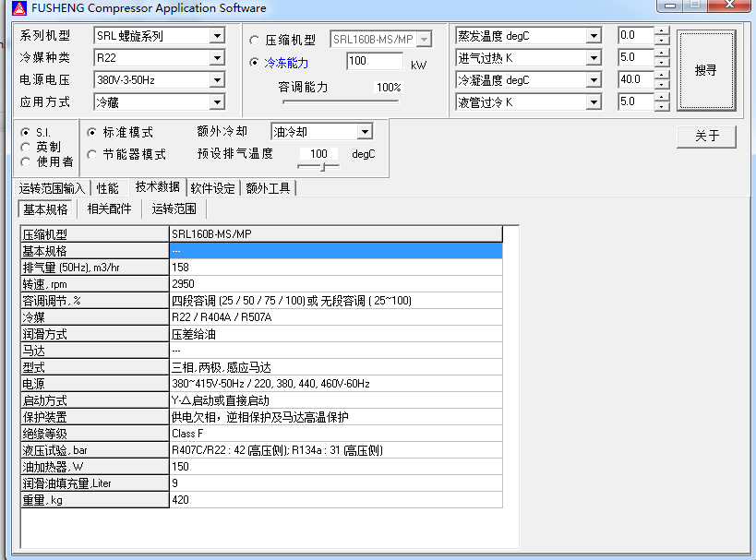Click the 进气过热 value field
The width and height of the screenshot is (756, 560).
click(x=635, y=57)
